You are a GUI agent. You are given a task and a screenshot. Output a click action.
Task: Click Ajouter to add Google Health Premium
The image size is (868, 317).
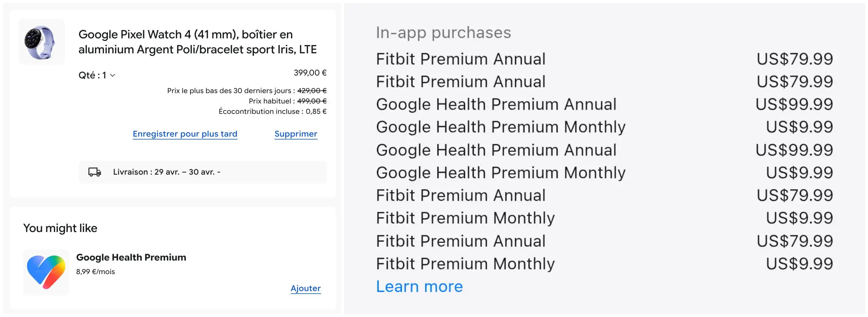pos(305,288)
